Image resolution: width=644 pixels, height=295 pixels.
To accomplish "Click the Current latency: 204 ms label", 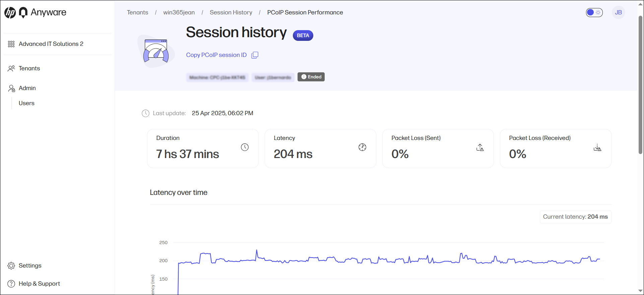I will [x=575, y=217].
